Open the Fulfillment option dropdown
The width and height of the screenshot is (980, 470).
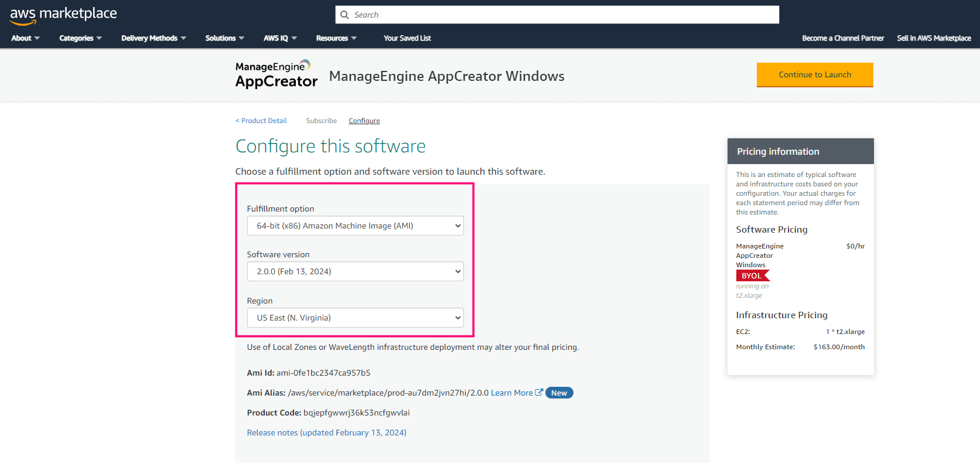(355, 226)
